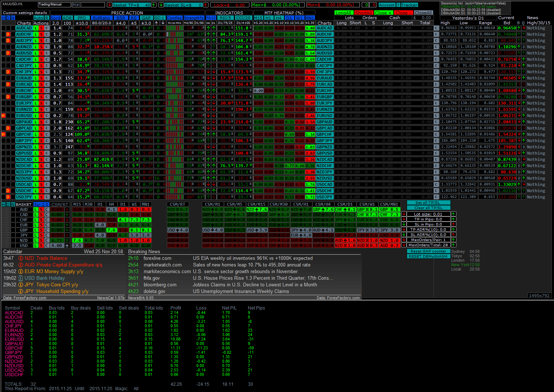Increase MaxOrders/Pair value
Image resolution: width=554 pixels, height=392 pixels.
tap(453, 240)
